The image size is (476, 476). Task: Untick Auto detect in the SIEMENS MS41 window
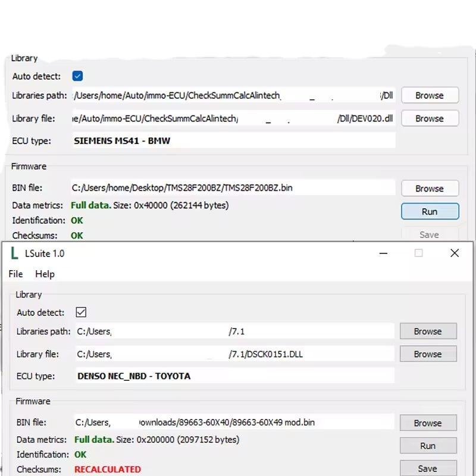[77, 76]
